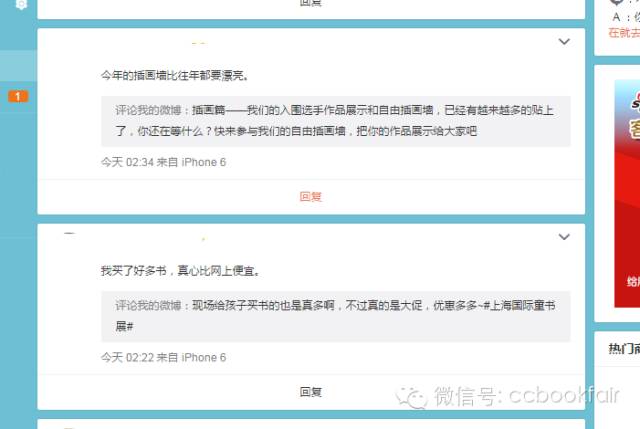Expand chevron menu on the 买了好多书 comment

click(x=564, y=237)
